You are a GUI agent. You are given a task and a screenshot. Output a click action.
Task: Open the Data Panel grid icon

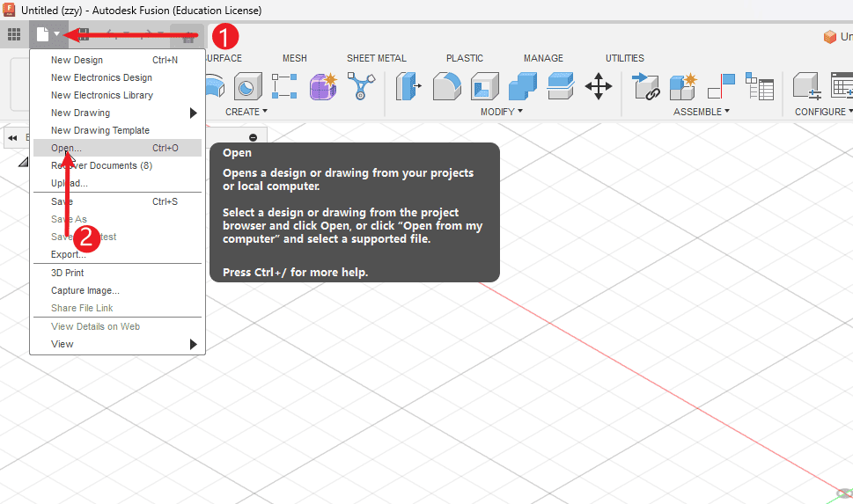click(14, 35)
